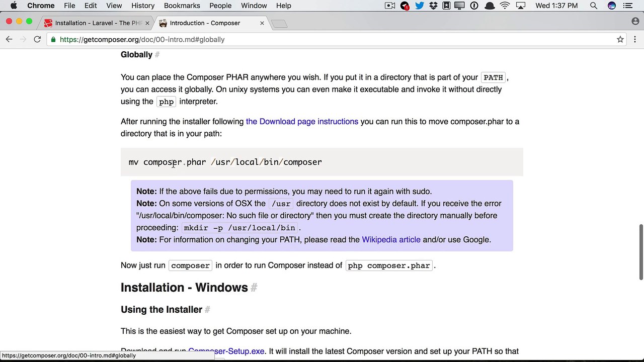The image size is (644, 362).
Task: Open the Chrome three-dot menu
Action: [x=635, y=39]
